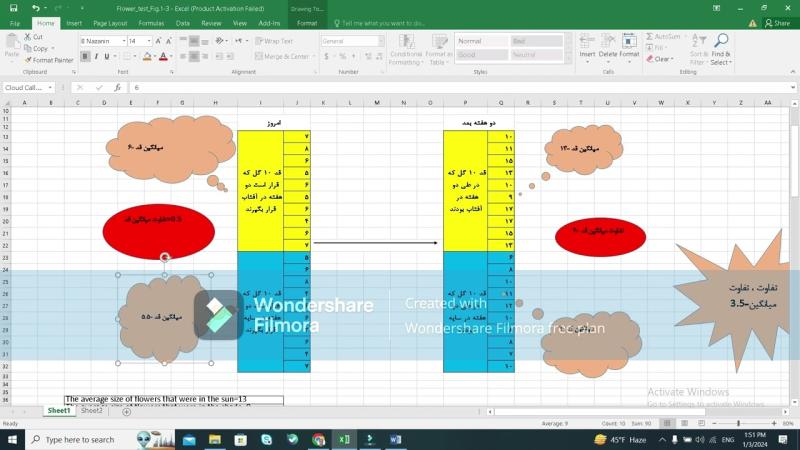800x450 pixels.
Task: Click the Cut scissors icon
Action: tap(28, 37)
